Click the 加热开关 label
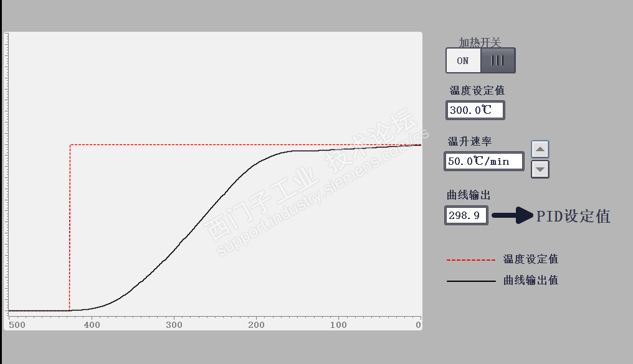This screenshot has height=364, width=633. coord(480,42)
